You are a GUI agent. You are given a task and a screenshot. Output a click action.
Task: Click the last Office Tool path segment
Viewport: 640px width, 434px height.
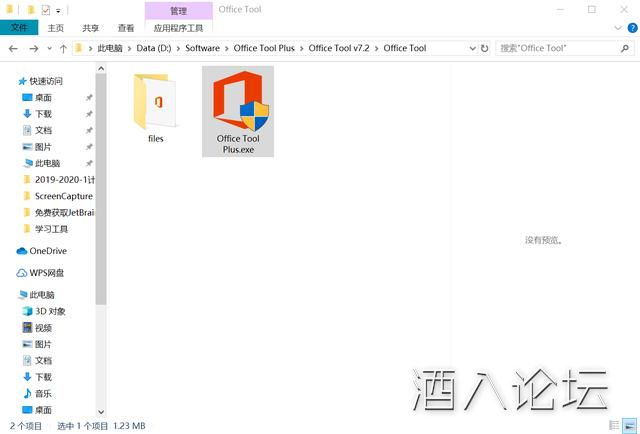click(405, 48)
